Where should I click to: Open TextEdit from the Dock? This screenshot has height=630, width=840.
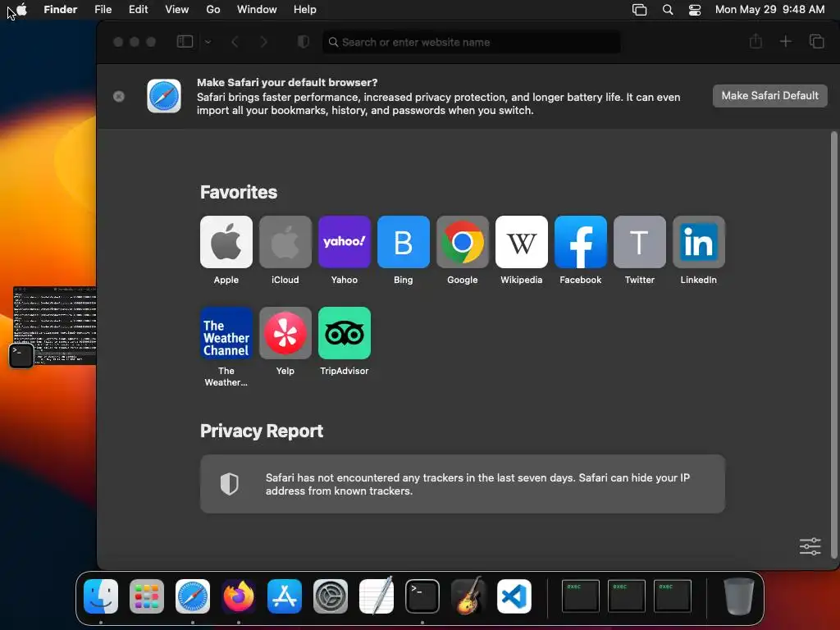pos(377,596)
